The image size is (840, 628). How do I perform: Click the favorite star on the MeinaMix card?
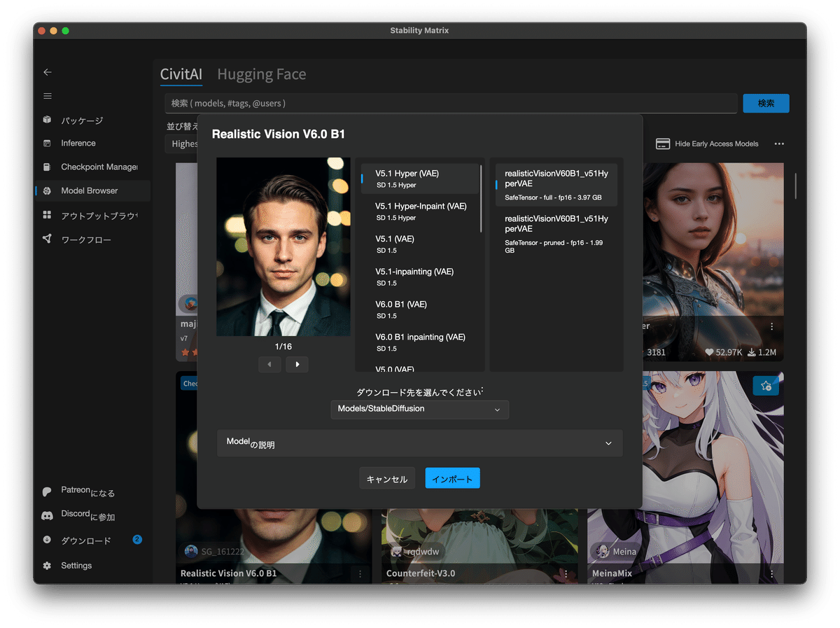coord(766,386)
